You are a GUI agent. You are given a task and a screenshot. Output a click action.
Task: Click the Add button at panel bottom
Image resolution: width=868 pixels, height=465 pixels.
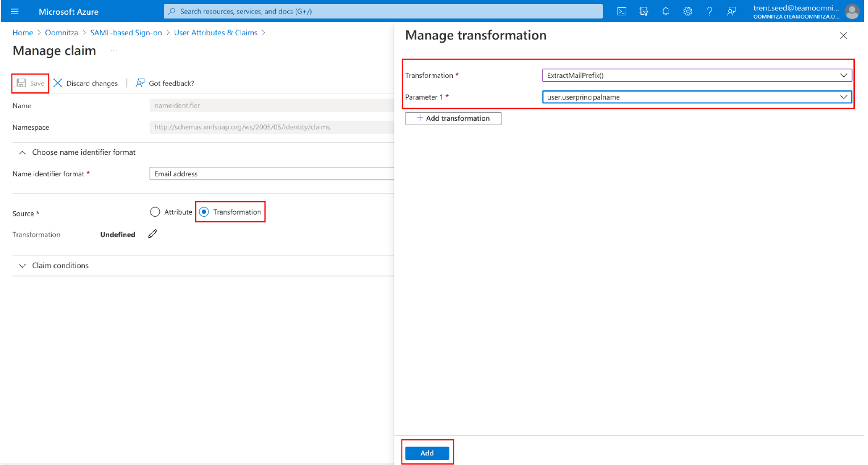point(427,453)
